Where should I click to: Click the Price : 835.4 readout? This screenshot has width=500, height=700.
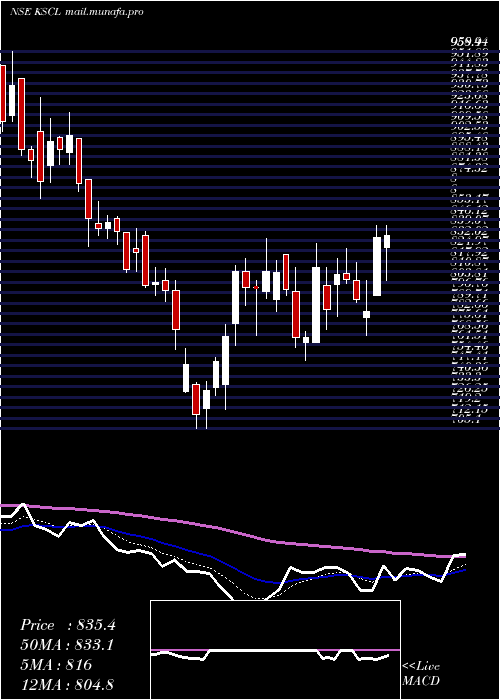pos(68,625)
